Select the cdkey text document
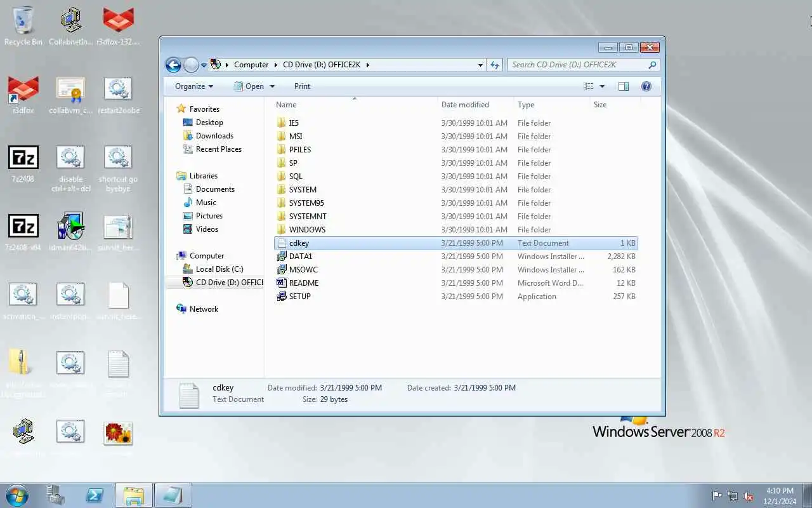 click(x=455, y=243)
